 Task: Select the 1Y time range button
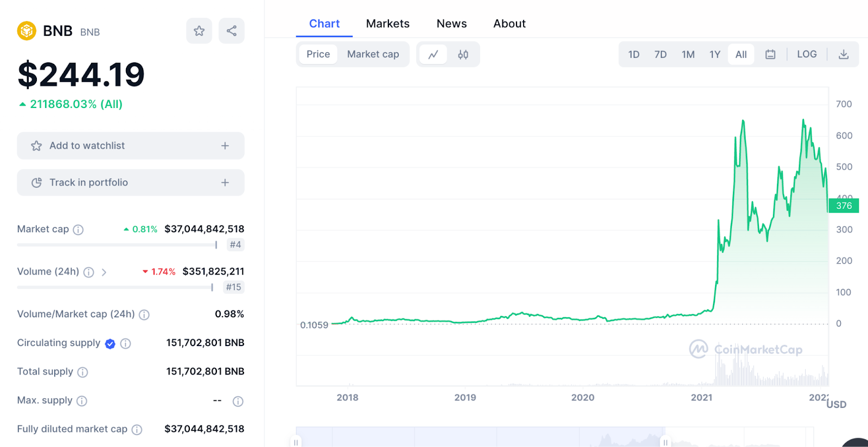pos(714,54)
